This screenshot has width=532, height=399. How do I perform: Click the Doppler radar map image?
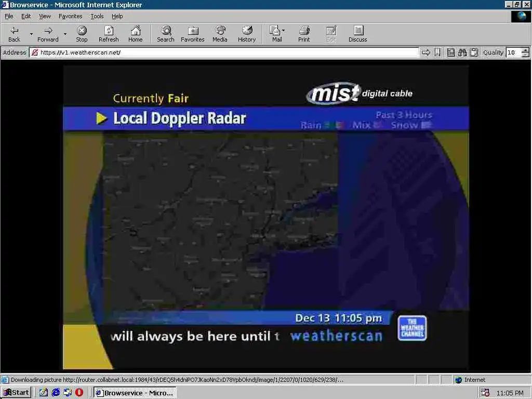[220, 221]
